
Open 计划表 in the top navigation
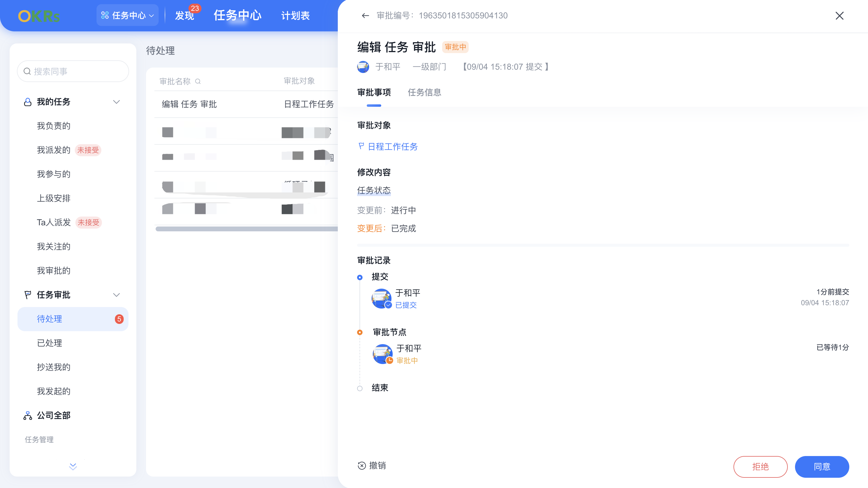tap(295, 15)
